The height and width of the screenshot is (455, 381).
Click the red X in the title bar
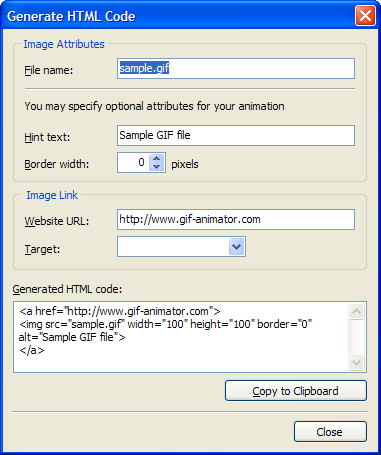(365, 16)
